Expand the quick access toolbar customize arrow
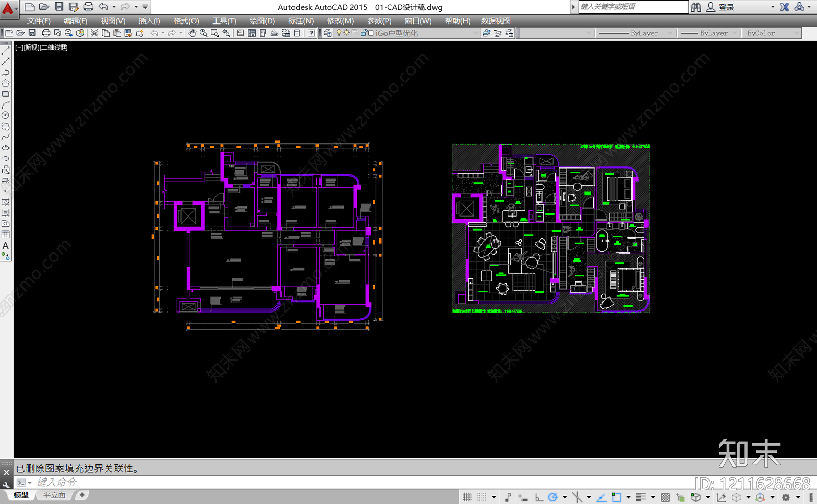The image size is (817, 504). pyautogui.click(x=145, y=7)
